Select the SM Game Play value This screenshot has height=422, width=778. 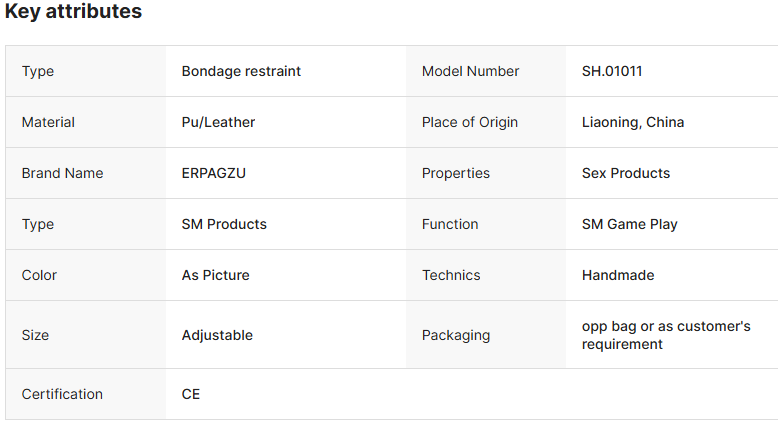(x=629, y=224)
